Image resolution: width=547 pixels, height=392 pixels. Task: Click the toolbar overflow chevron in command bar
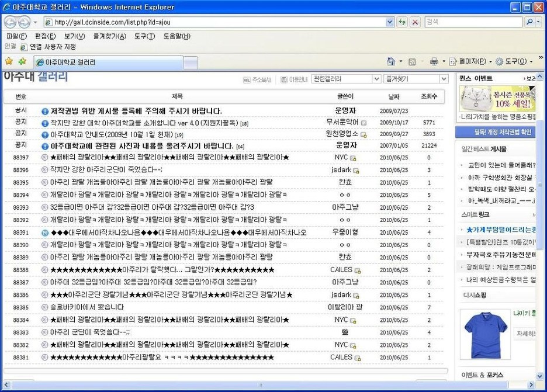pos(541,57)
